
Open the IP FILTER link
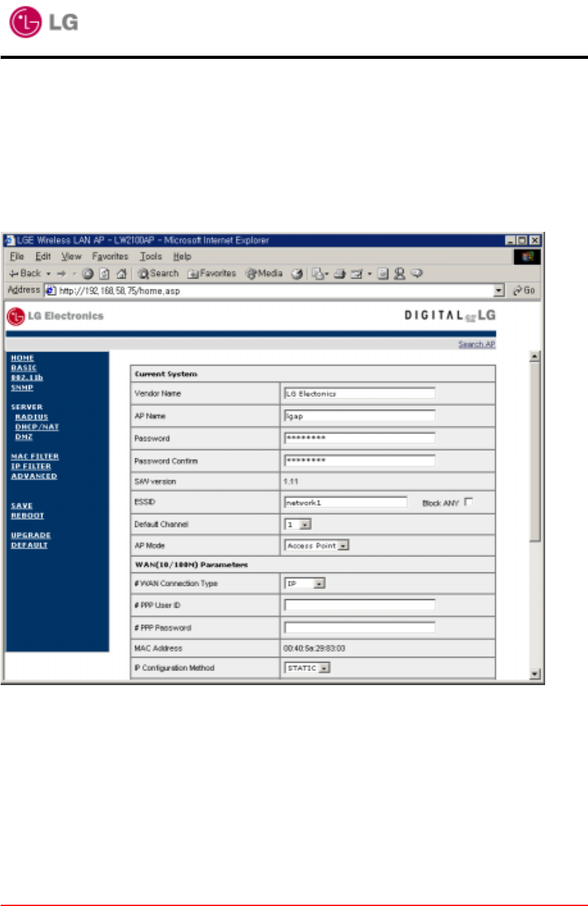pyautogui.click(x=31, y=466)
